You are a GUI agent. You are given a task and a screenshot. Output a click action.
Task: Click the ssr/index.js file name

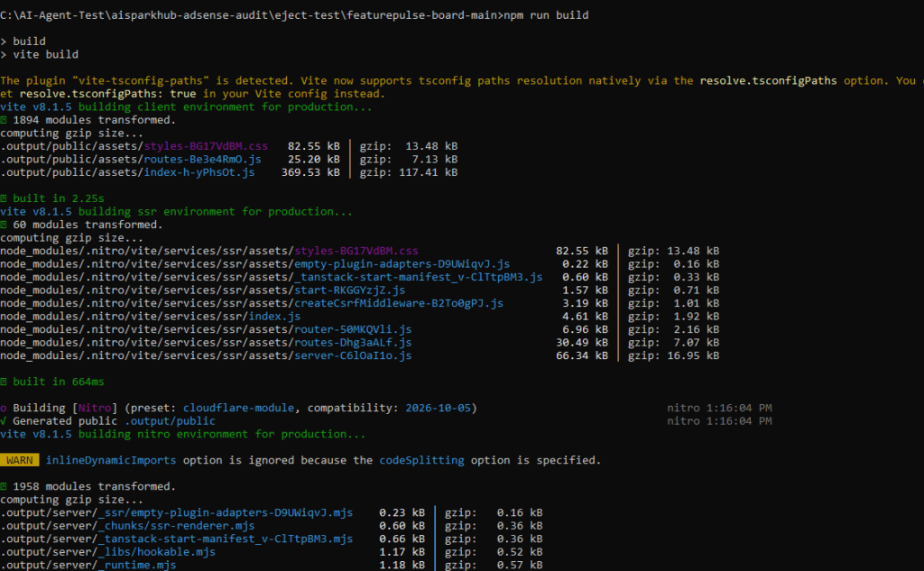click(274, 316)
